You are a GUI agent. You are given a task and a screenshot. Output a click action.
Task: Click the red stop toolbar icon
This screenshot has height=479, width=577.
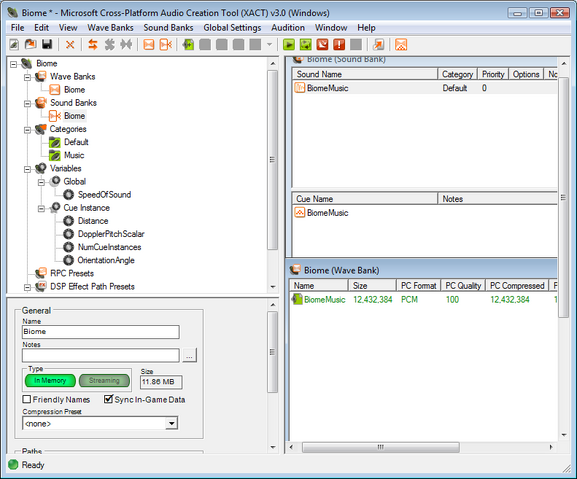coord(322,45)
